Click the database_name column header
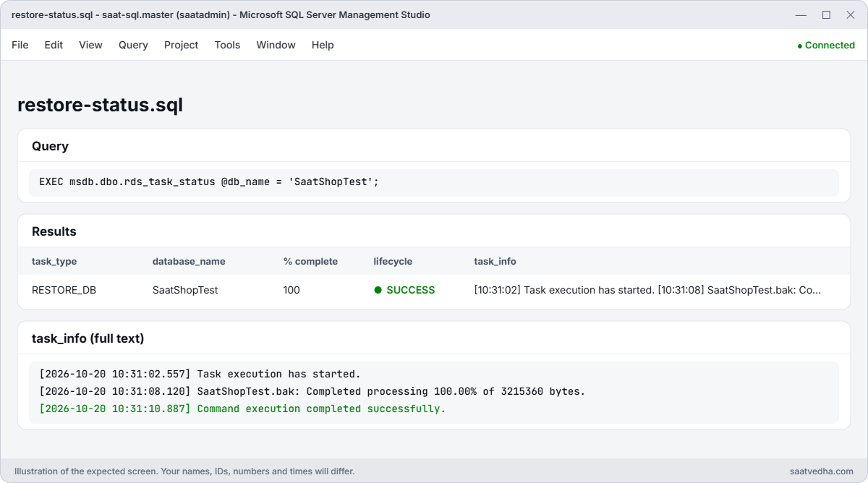Image resolution: width=868 pixels, height=483 pixels. click(x=189, y=261)
